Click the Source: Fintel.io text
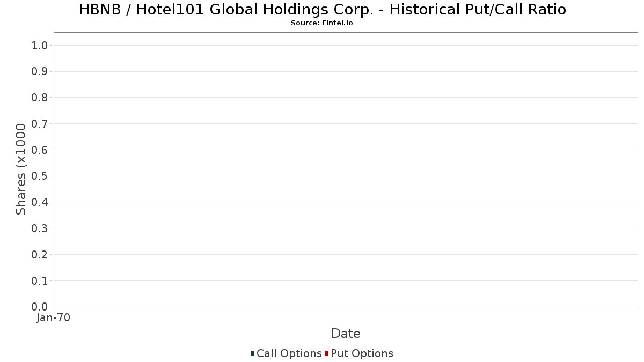This screenshot has height=362, width=644. [x=322, y=23]
